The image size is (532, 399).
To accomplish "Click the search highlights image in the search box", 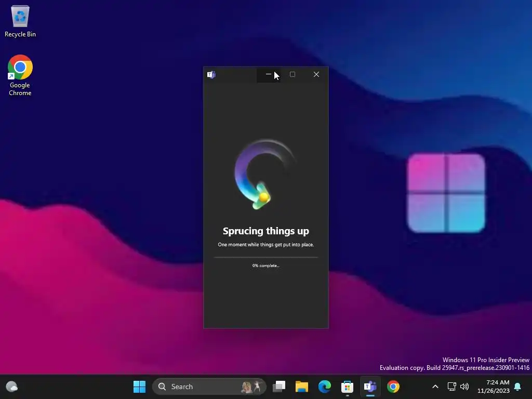I will [252, 387].
